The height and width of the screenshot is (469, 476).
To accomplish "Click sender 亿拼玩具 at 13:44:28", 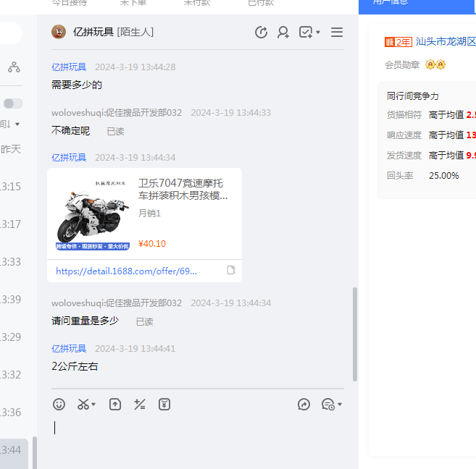I will click(x=69, y=67).
